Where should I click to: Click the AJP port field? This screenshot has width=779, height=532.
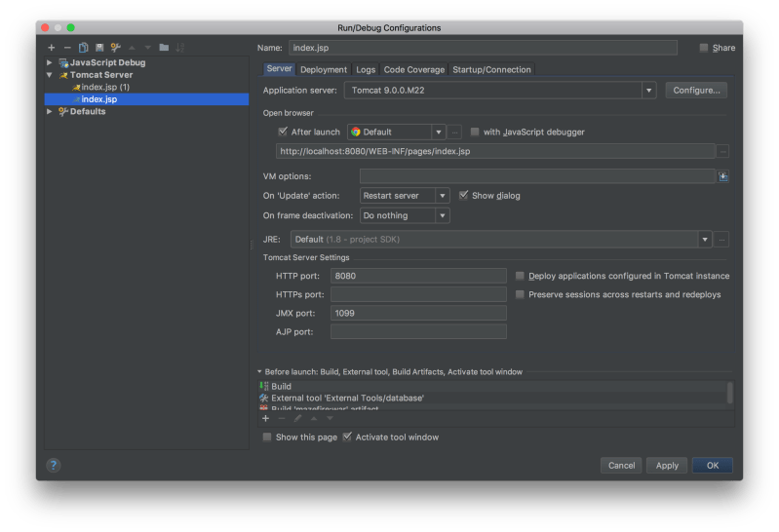tap(418, 332)
